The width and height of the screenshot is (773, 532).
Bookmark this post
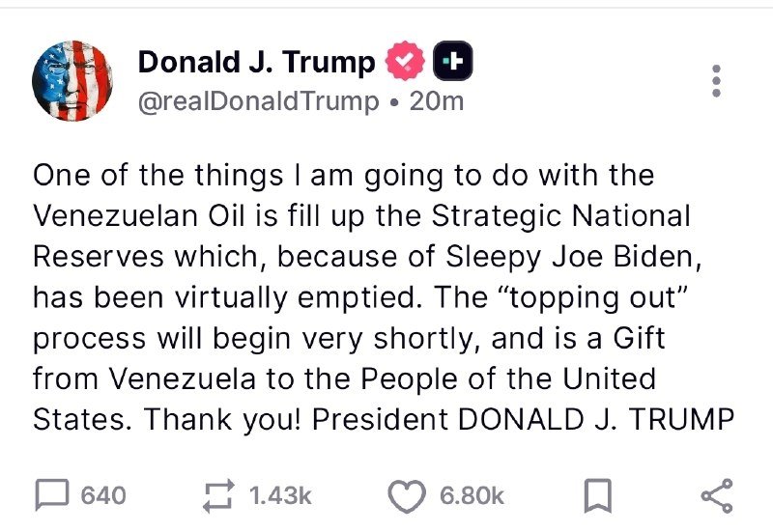click(x=597, y=495)
